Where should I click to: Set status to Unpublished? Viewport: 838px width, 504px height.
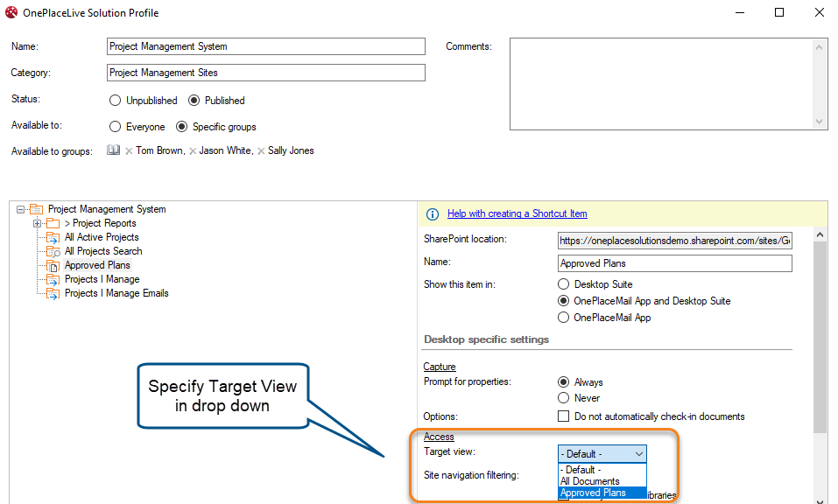click(116, 101)
